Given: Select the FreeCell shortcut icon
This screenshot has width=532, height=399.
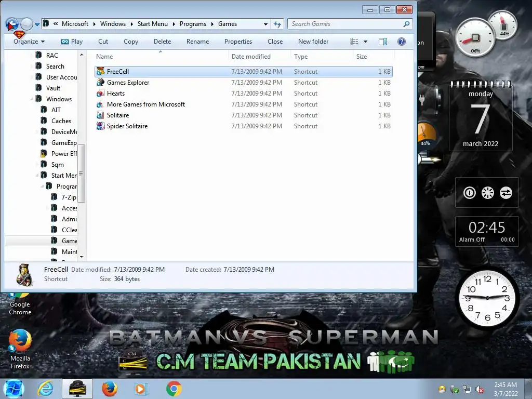Looking at the screenshot, I should [x=100, y=72].
